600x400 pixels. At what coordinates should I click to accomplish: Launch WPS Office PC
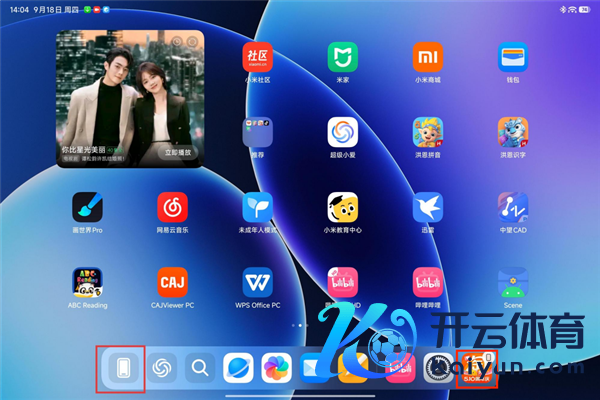[x=257, y=283]
